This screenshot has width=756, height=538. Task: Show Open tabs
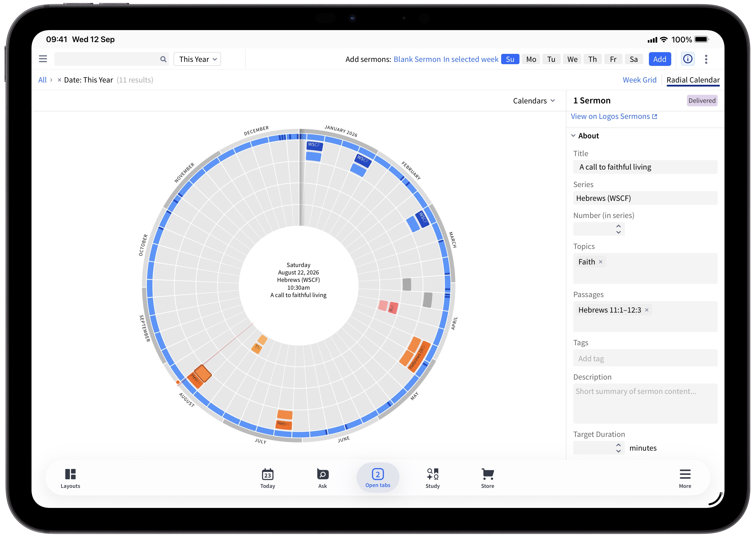[377, 478]
